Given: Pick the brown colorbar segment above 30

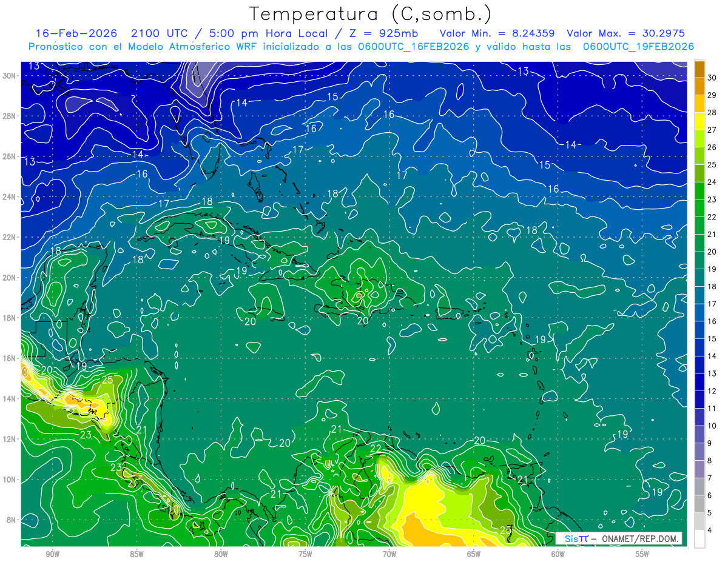Looking at the screenshot, I should coord(700,69).
